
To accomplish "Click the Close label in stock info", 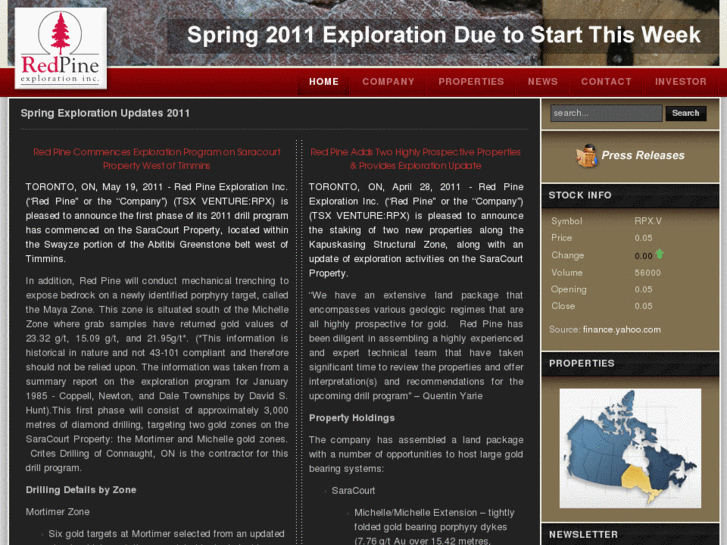I will point(563,306).
